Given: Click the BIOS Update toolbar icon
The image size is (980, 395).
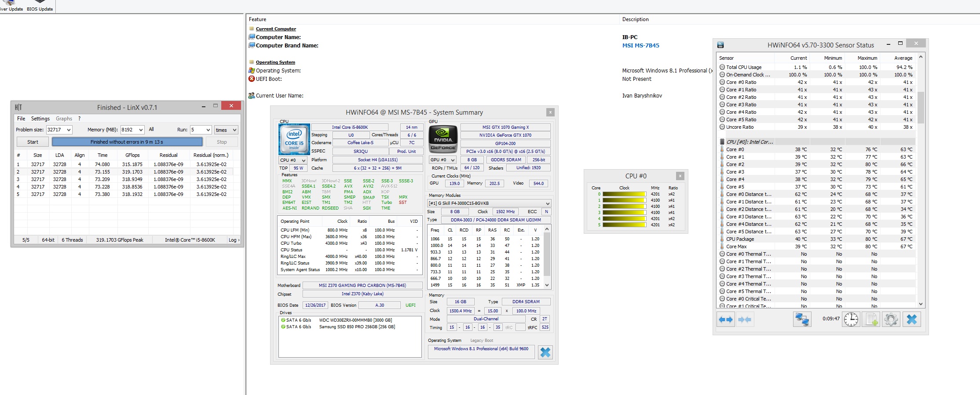Looking at the screenshot, I should [40, 6].
